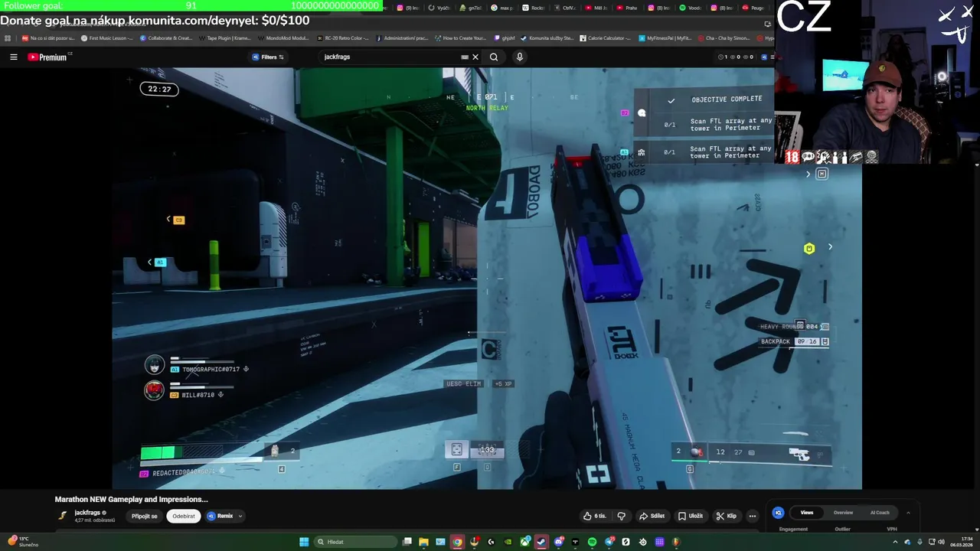Click the blue IQ extension icon
980x551 pixels.
click(x=778, y=513)
